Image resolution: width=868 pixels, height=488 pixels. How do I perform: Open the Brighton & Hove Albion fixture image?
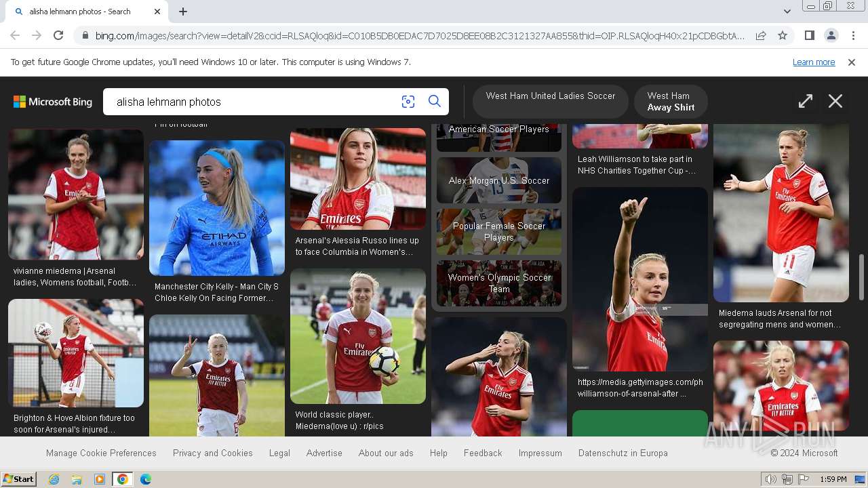click(76, 353)
